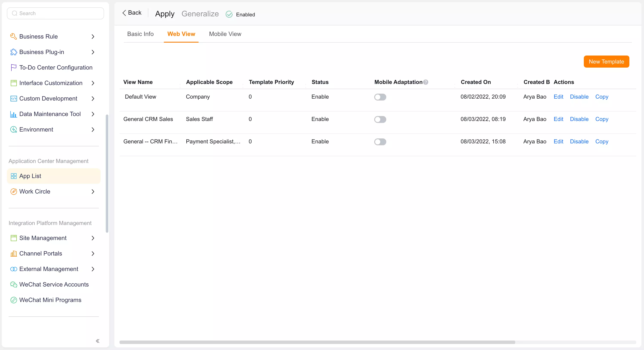The image size is (644, 350).
Task: Click the Environment icon
Action: 14,130
